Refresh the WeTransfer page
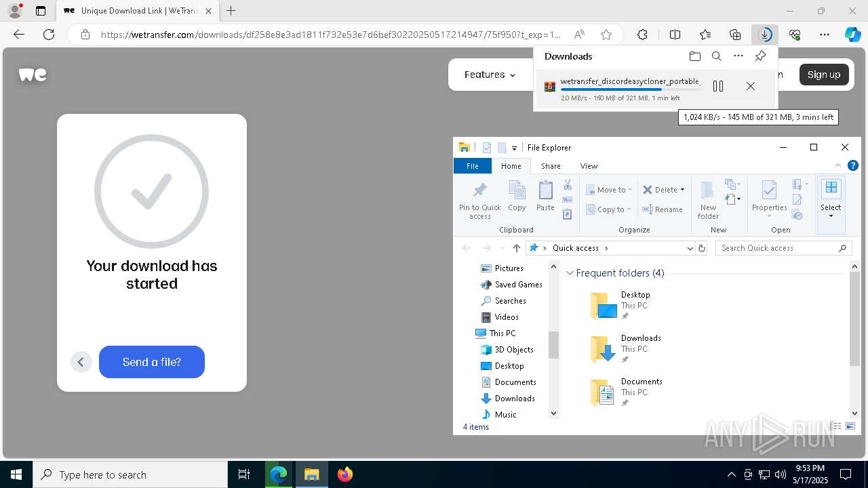Viewport: 868px width, 488px height. click(49, 35)
